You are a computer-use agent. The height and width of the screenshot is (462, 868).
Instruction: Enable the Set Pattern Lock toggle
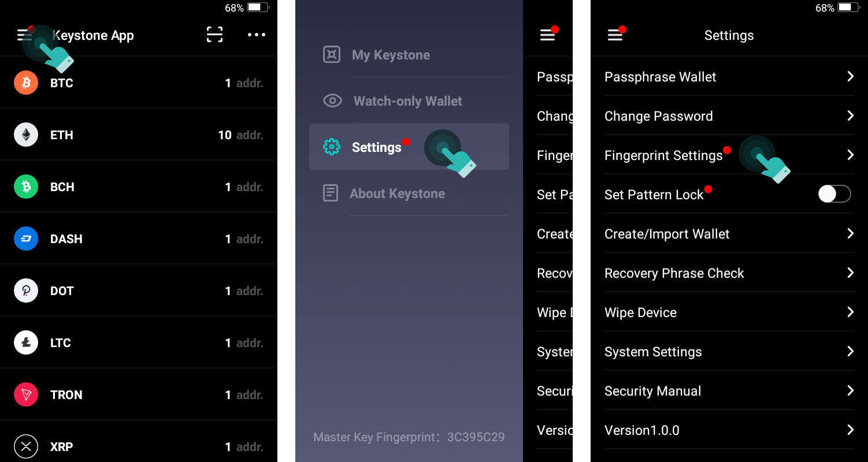(834, 194)
